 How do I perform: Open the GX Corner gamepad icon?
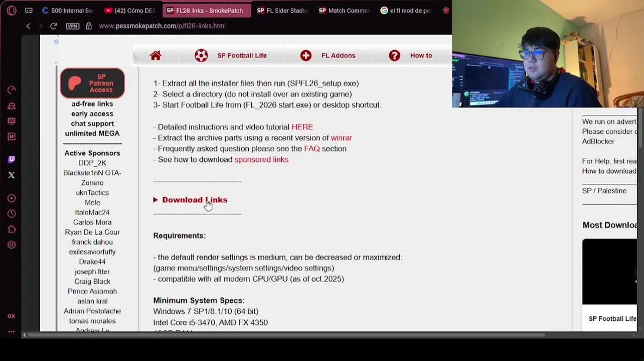coord(29,10)
